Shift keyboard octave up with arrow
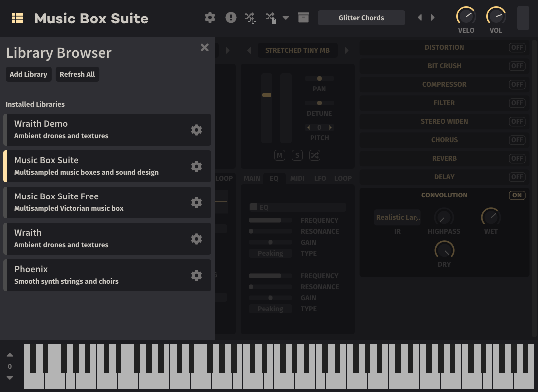 pos(10,355)
